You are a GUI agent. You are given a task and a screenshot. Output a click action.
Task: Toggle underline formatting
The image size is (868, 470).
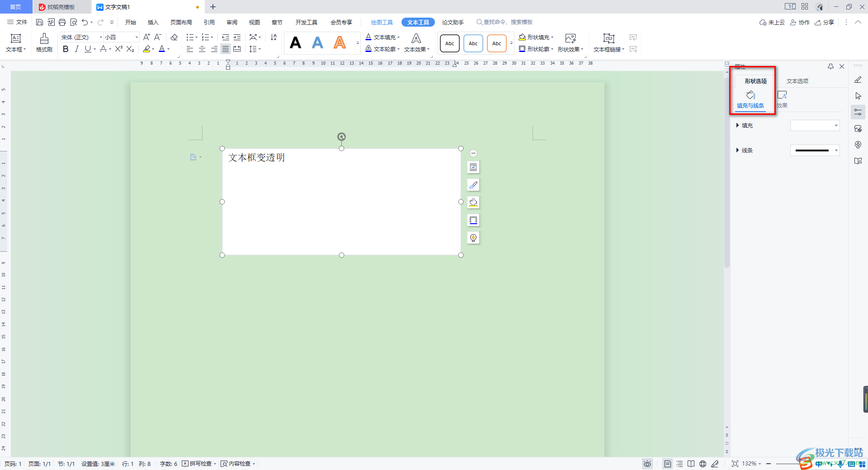click(x=87, y=49)
